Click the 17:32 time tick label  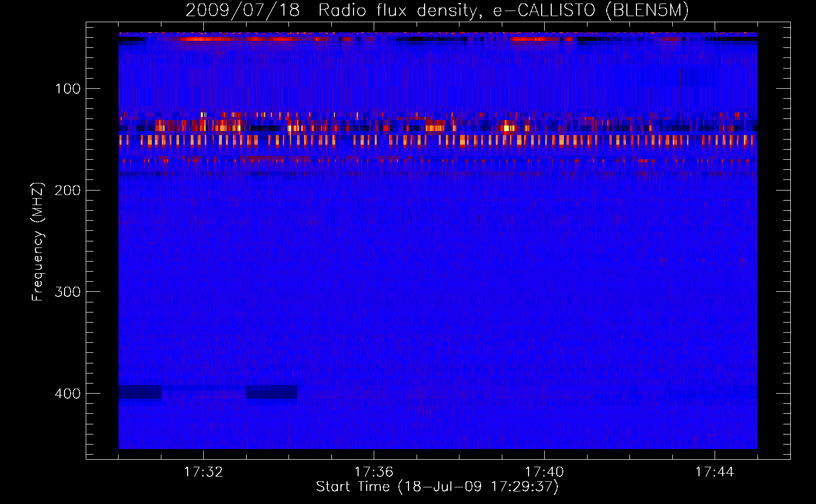(203, 472)
